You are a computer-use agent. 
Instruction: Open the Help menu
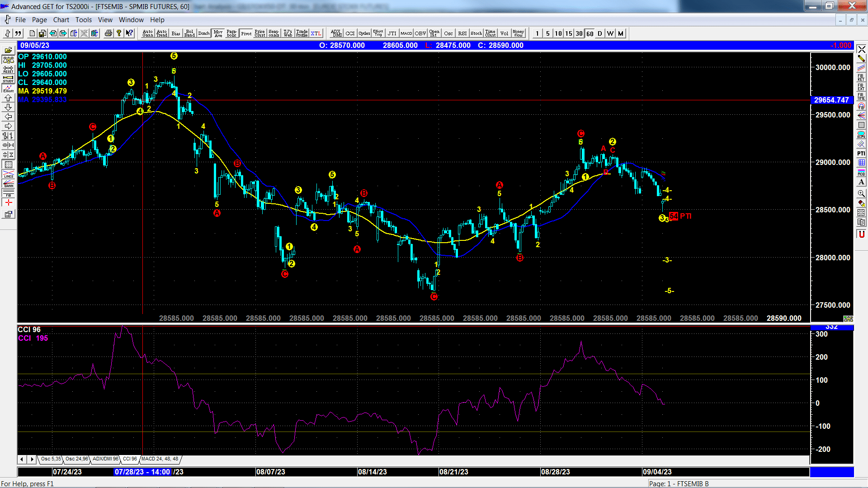click(x=157, y=20)
